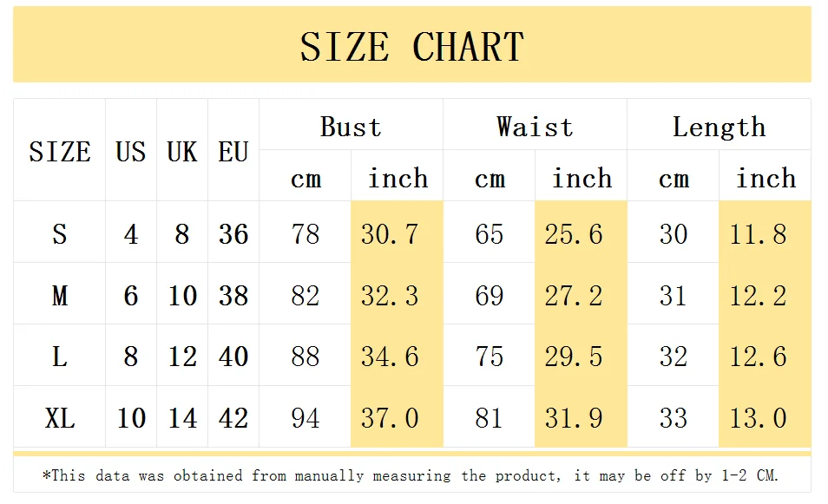Click the 65 cm waist cell
Image resolution: width=828 pixels, height=504 pixels.
click(490, 234)
